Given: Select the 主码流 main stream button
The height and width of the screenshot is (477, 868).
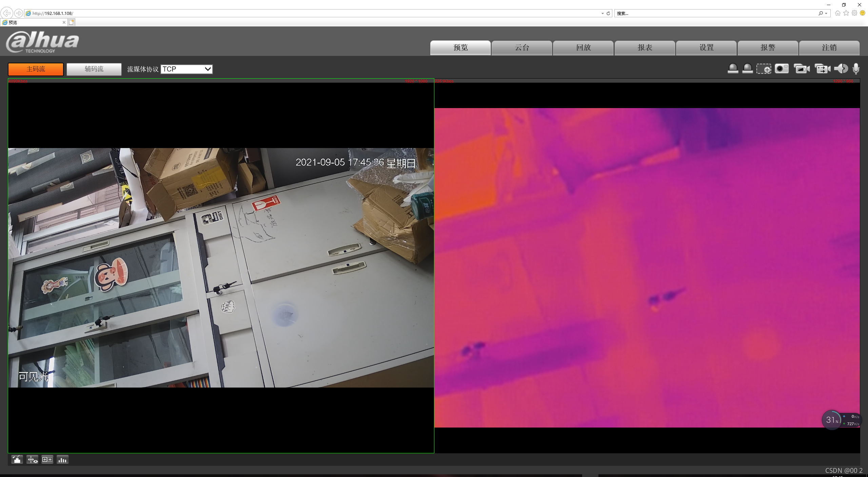Looking at the screenshot, I should click(36, 69).
